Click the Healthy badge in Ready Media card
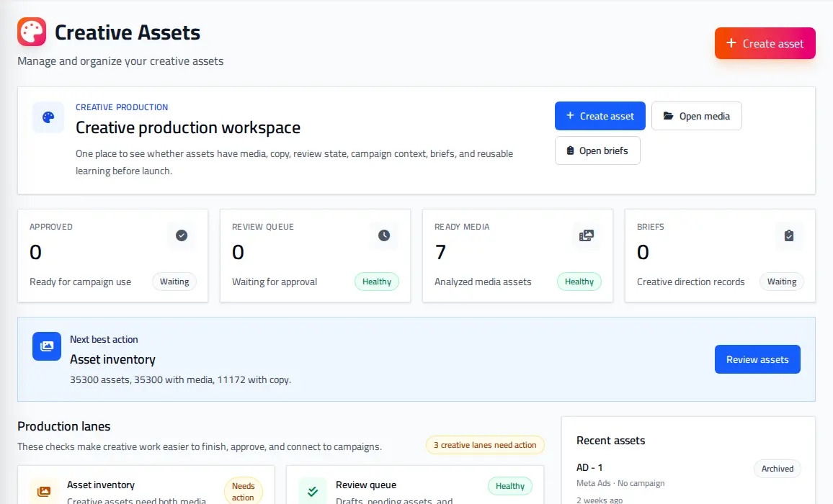 pos(579,282)
